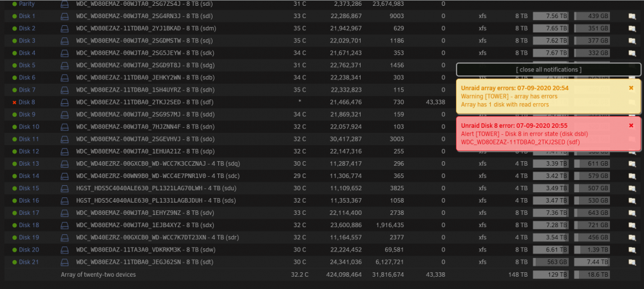
Task: Click Disk 14 temperature 29 C
Action: pyautogui.click(x=300, y=176)
